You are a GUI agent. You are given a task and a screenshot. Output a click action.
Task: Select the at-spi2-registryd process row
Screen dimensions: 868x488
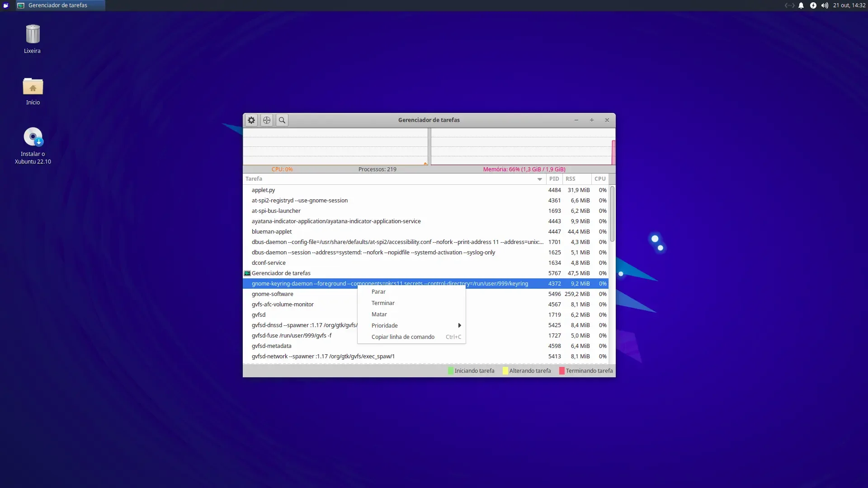425,201
